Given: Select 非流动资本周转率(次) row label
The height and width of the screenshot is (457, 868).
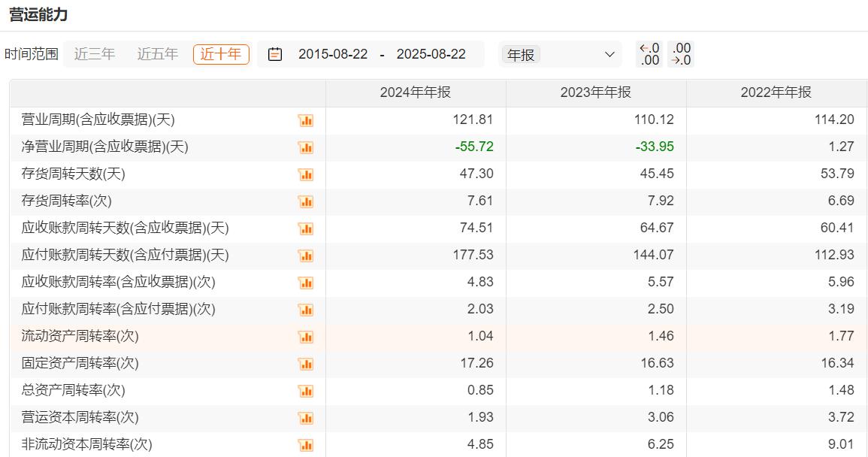Looking at the screenshot, I should (x=86, y=444).
